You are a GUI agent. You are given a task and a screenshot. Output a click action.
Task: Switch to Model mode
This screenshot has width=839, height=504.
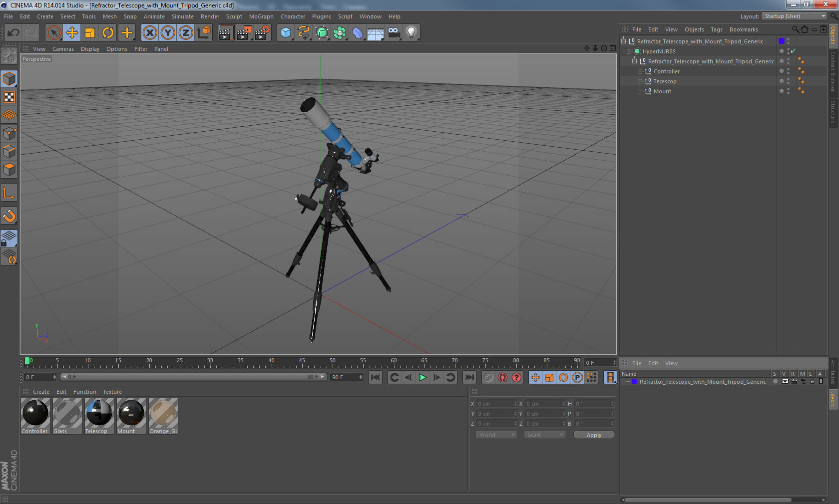pyautogui.click(x=9, y=79)
